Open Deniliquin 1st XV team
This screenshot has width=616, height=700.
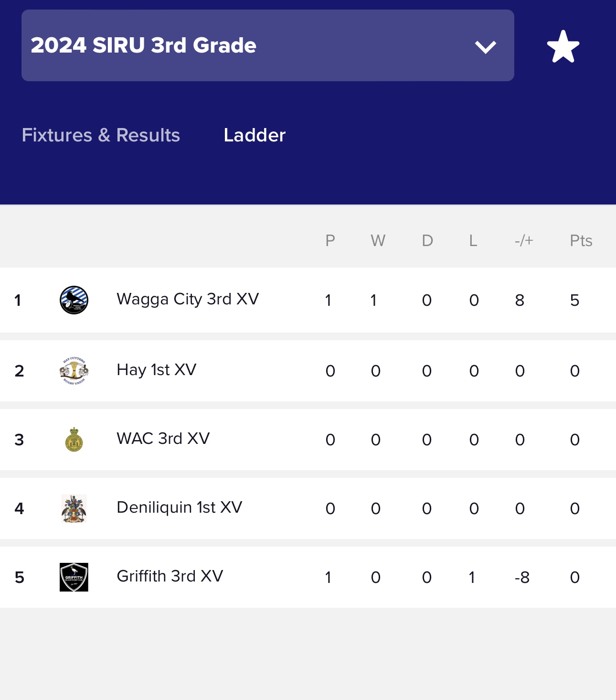[x=180, y=507]
